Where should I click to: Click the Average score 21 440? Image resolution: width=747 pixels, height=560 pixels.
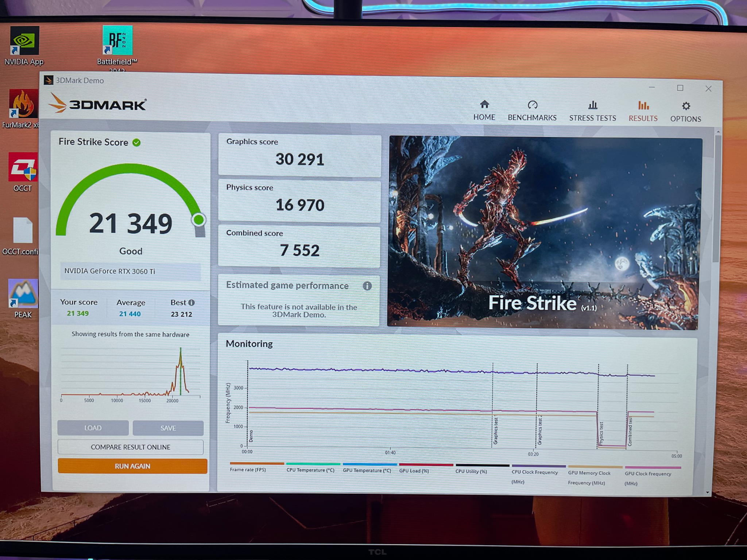[x=130, y=314]
